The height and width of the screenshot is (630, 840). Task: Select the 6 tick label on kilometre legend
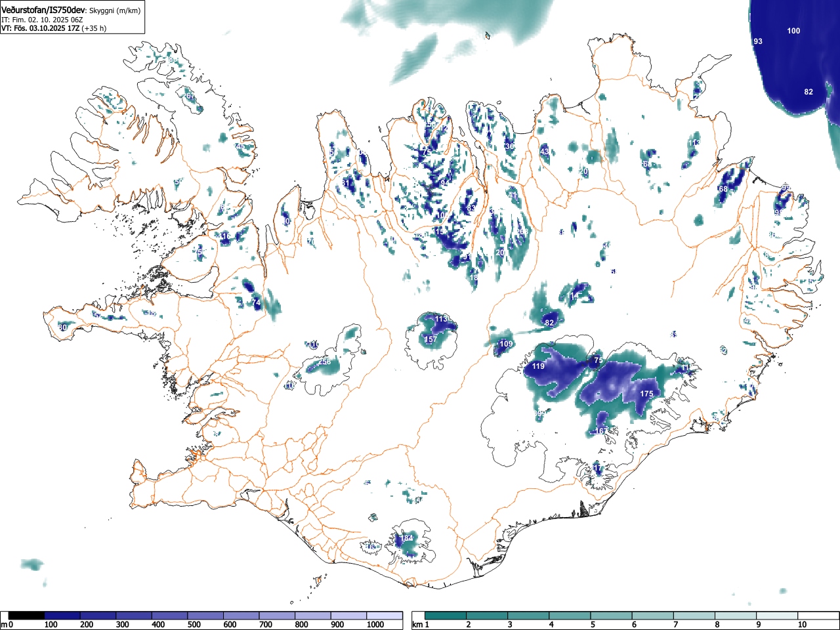click(633, 625)
